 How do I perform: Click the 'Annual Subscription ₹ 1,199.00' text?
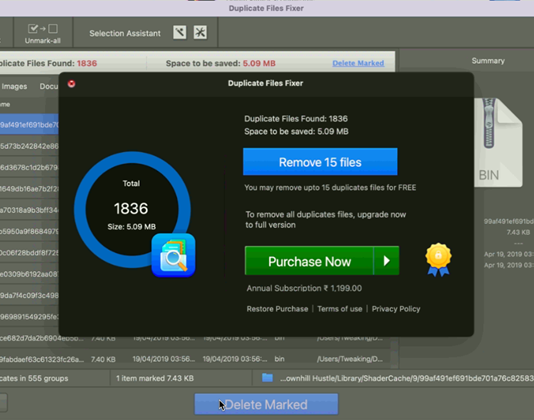[304, 288]
